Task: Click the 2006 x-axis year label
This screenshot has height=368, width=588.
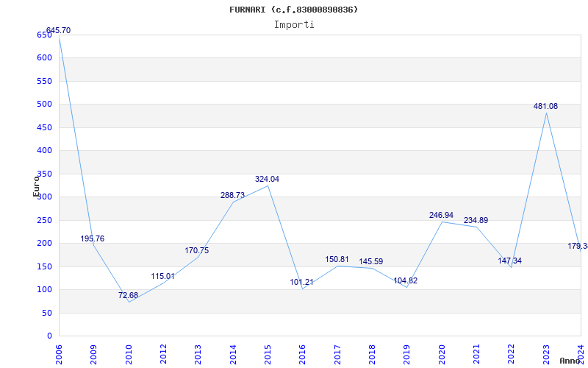Action: (x=59, y=354)
